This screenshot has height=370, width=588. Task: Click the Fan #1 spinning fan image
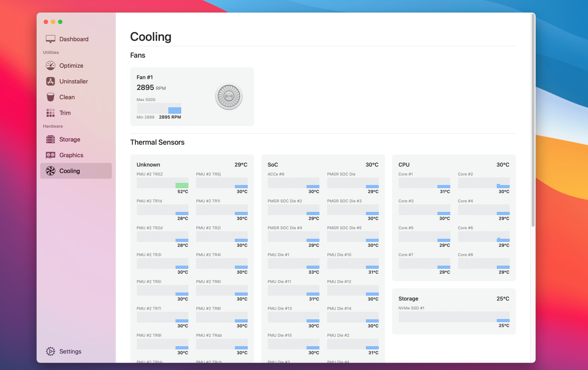coord(229,97)
